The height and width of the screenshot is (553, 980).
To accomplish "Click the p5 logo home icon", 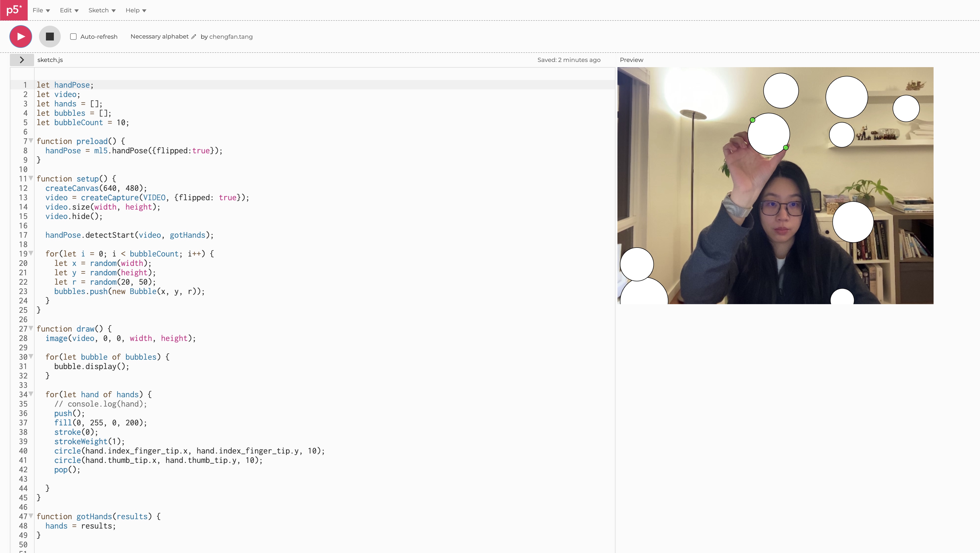I will click(x=14, y=10).
